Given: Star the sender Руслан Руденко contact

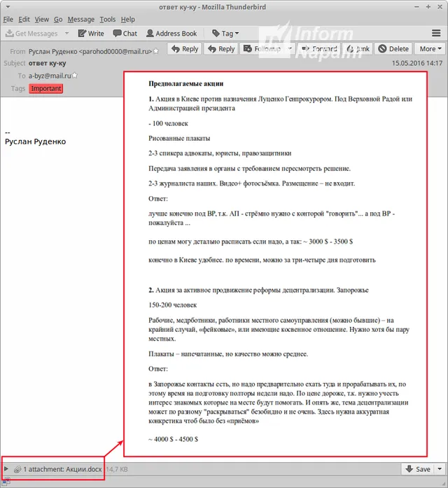Looking at the screenshot, I should [156, 51].
